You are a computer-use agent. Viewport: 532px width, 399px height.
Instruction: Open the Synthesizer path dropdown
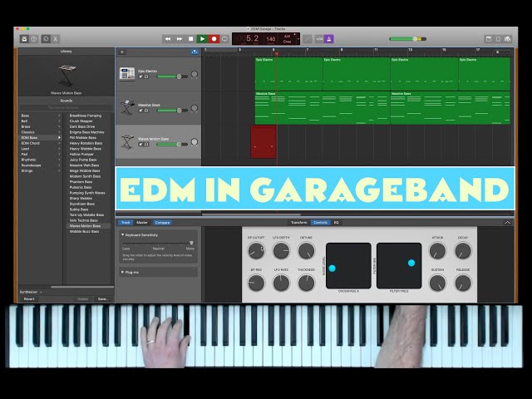coord(31,292)
